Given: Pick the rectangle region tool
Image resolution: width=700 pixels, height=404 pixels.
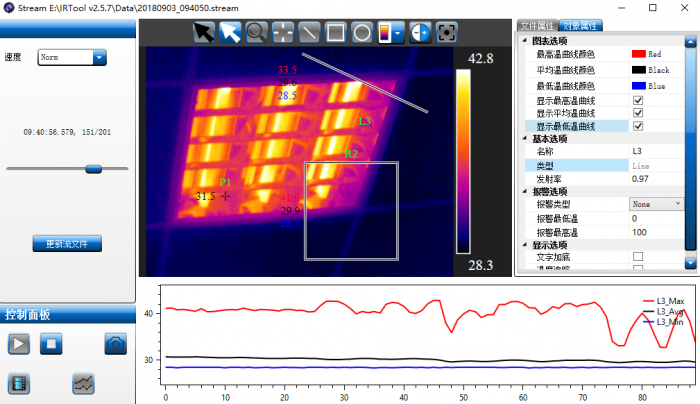Looking at the screenshot, I should [x=337, y=32].
